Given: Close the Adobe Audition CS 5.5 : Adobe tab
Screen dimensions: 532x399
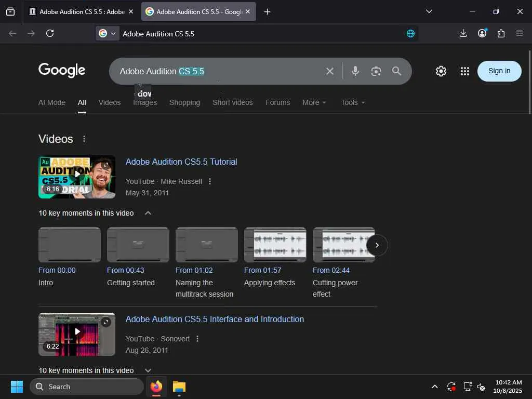Looking at the screenshot, I should click(x=131, y=12).
